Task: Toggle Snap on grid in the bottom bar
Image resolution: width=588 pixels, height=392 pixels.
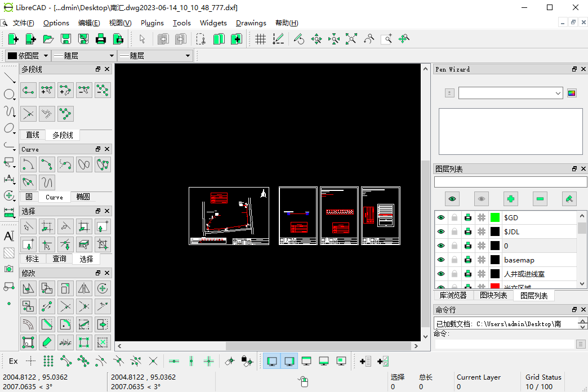Action: 48,361
